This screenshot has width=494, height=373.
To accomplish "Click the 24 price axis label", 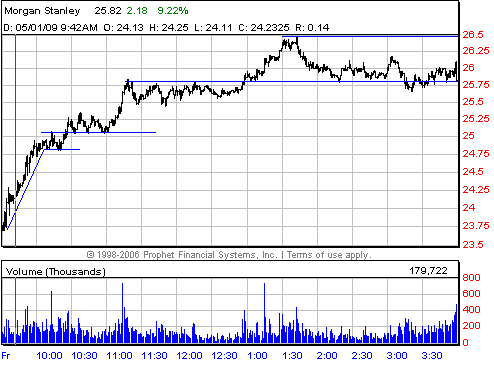I will 468,208.
